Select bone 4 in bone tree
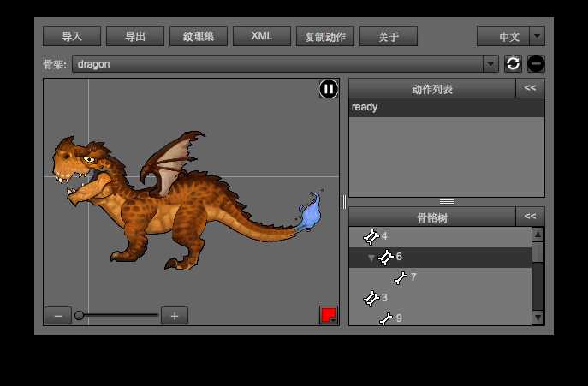The width and height of the screenshot is (588, 386). (x=440, y=237)
